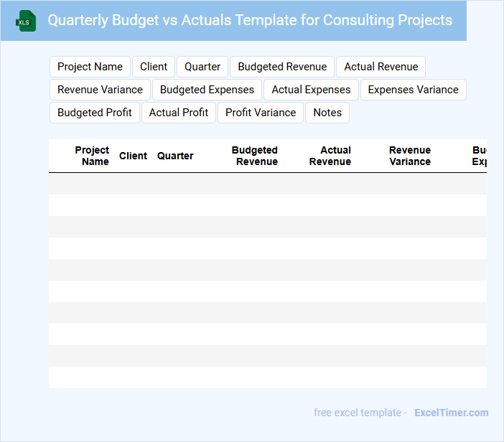The height and width of the screenshot is (442, 504).
Task: Select the Client tag
Action: click(x=154, y=67)
